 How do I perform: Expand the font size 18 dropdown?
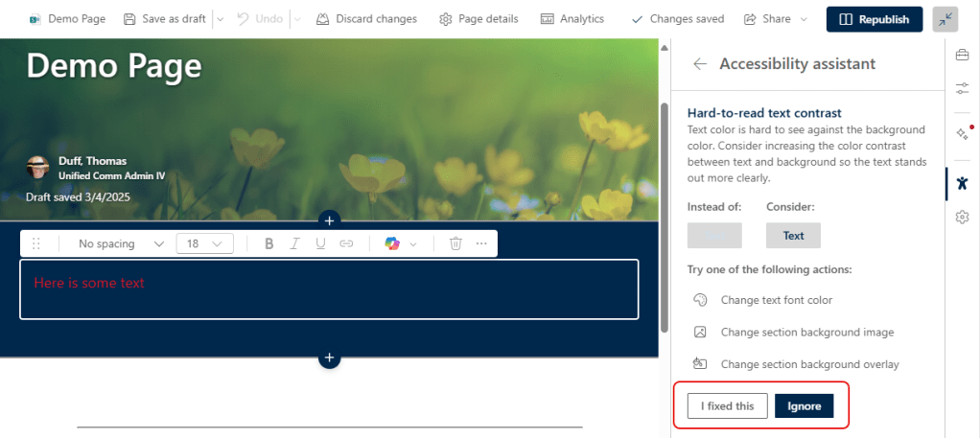(x=204, y=243)
